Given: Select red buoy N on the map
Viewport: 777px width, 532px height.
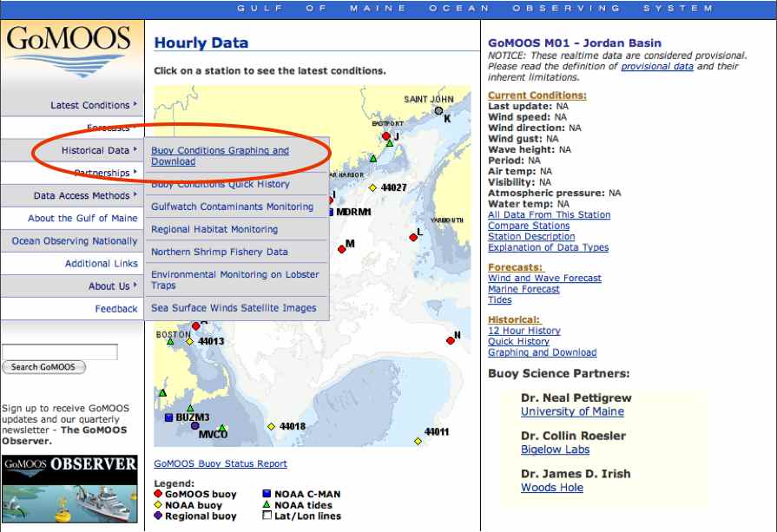Looking at the screenshot, I should (x=450, y=340).
